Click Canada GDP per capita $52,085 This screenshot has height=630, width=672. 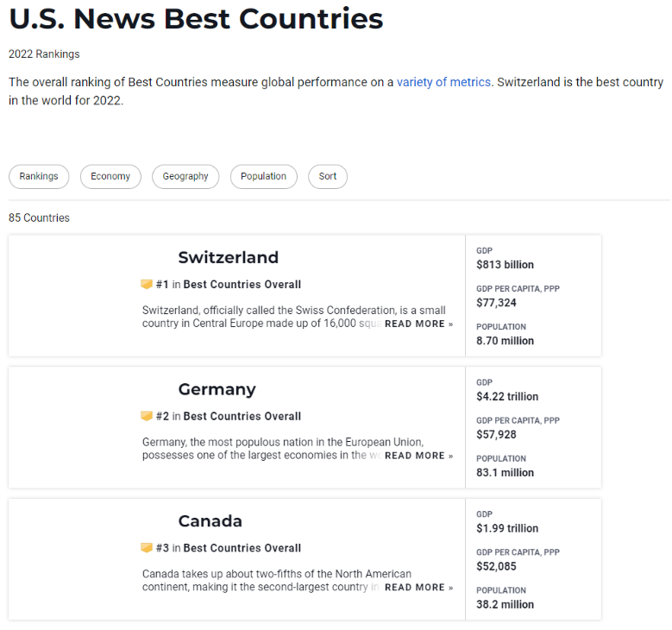pyautogui.click(x=496, y=566)
